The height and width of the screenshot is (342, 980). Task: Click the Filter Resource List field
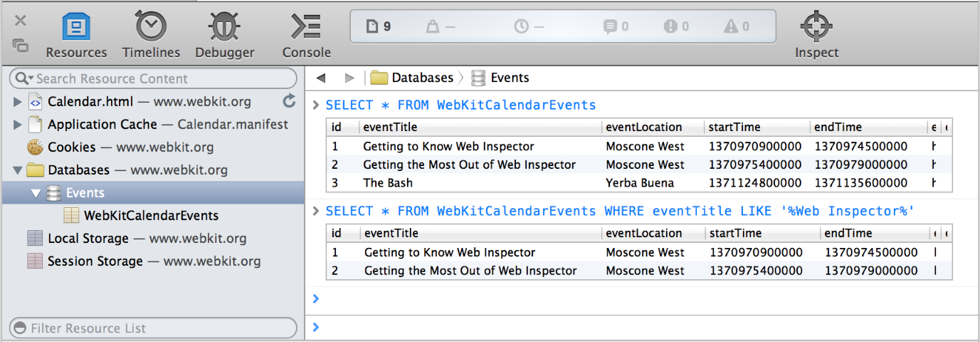pos(160,328)
